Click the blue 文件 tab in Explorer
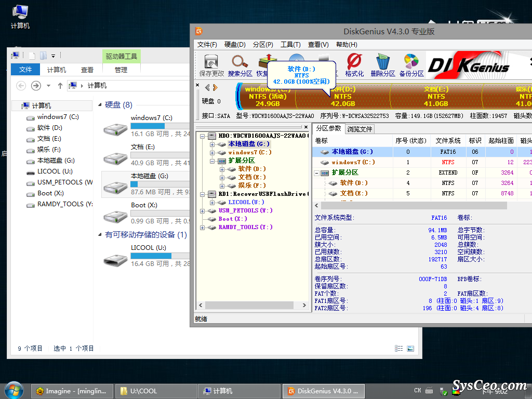Image resolution: width=532 pixels, height=399 pixels. click(x=25, y=70)
